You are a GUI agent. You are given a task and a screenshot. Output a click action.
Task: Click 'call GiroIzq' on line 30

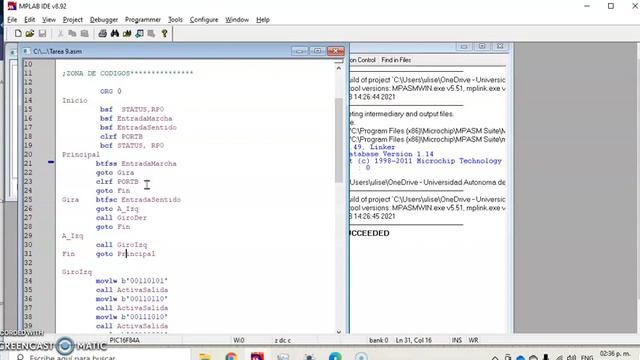(x=121, y=245)
